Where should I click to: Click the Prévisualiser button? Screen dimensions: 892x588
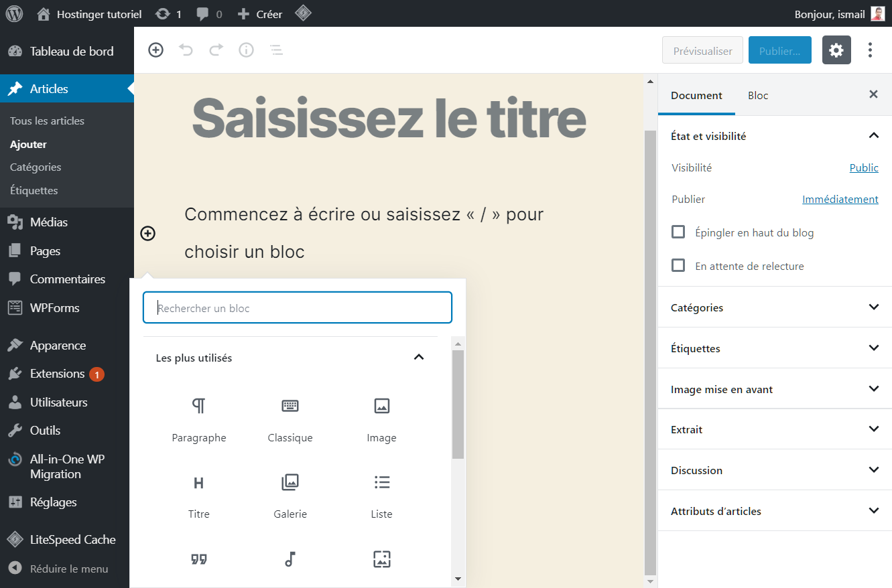pos(702,50)
